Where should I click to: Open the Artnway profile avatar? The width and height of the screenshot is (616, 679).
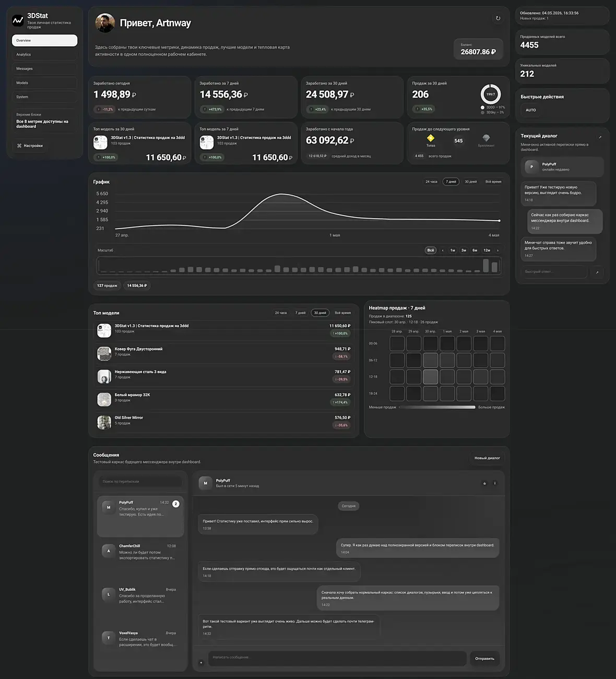pos(105,23)
